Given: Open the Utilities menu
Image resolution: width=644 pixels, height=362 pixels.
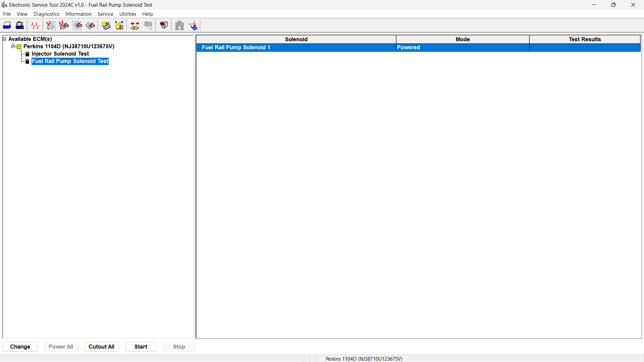Looking at the screenshot, I should coord(128,14).
